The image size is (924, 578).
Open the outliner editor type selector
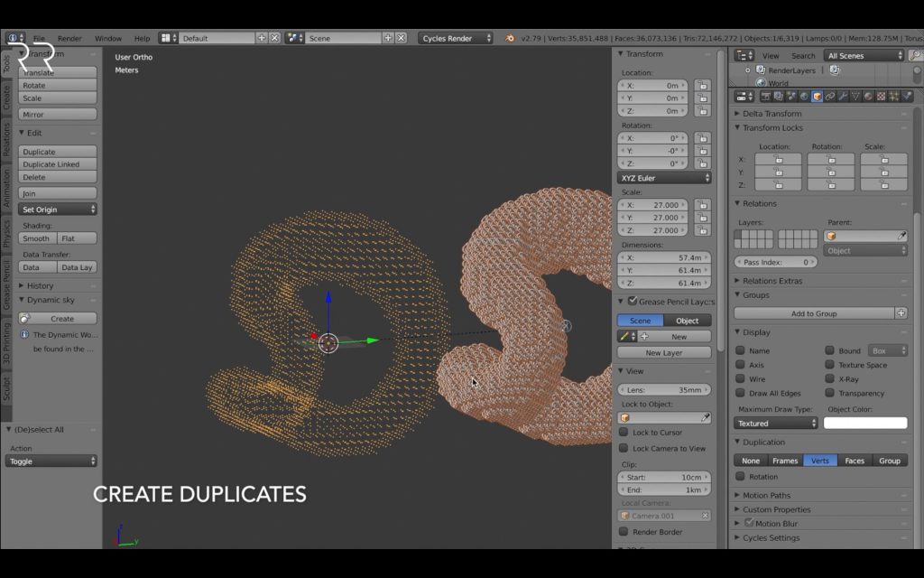pyautogui.click(x=744, y=55)
